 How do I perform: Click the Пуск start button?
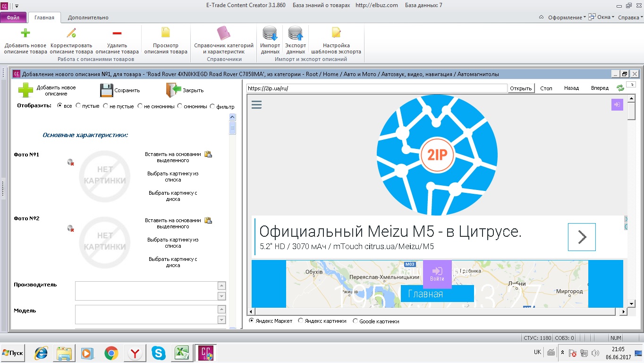point(13,353)
